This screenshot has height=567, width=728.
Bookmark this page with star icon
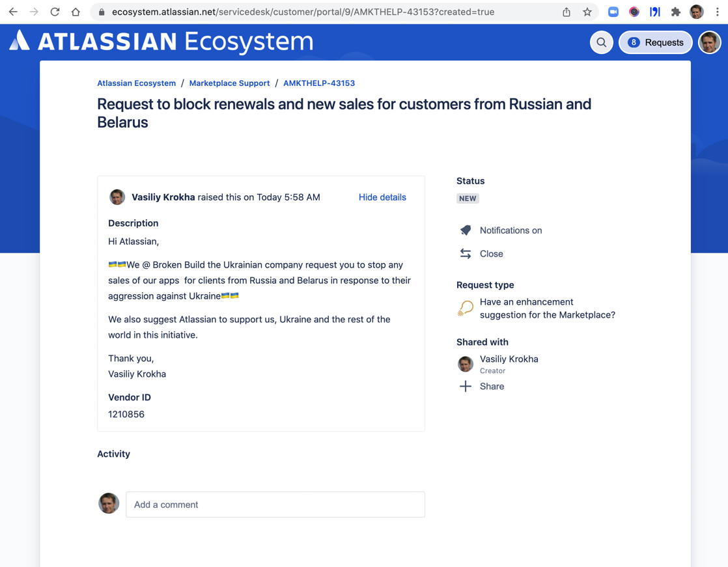(587, 12)
